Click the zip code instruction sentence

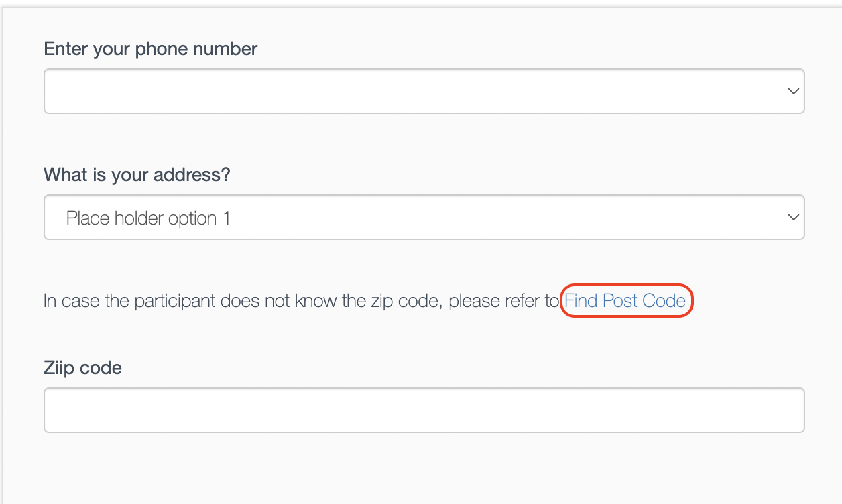[x=300, y=301]
